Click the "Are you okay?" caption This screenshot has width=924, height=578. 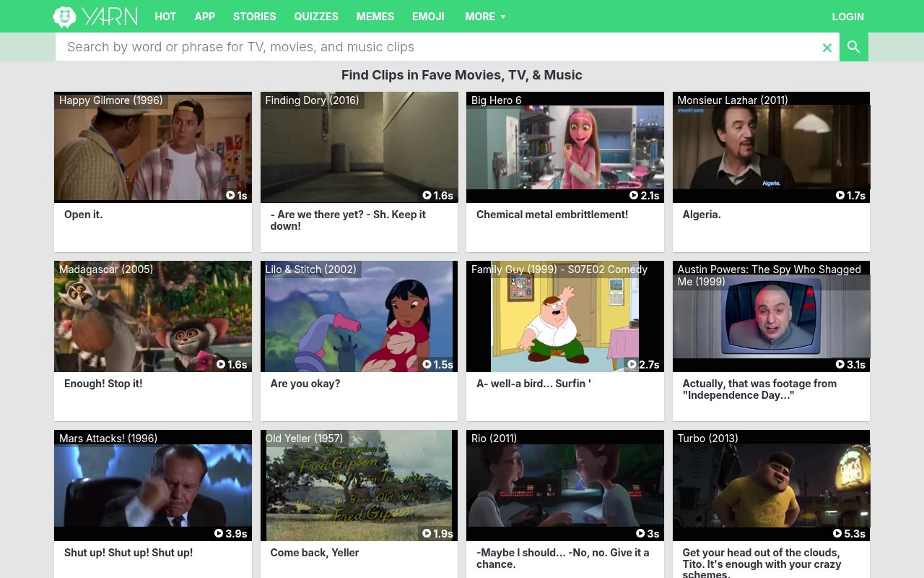[x=305, y=384]
